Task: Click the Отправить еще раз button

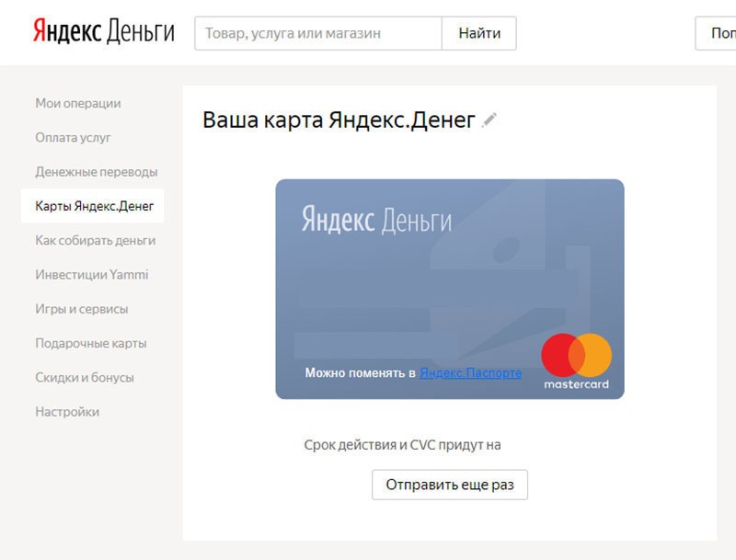Action: [450, 485]
